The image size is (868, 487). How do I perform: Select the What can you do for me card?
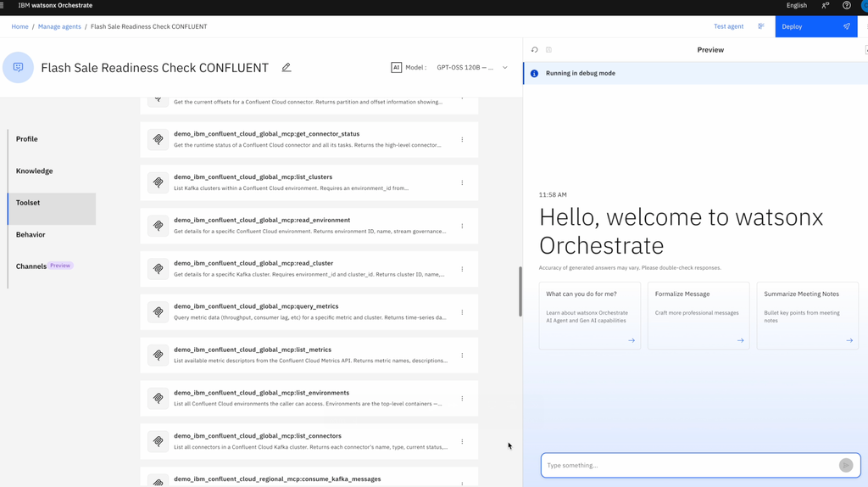click(x=590, y=316)
